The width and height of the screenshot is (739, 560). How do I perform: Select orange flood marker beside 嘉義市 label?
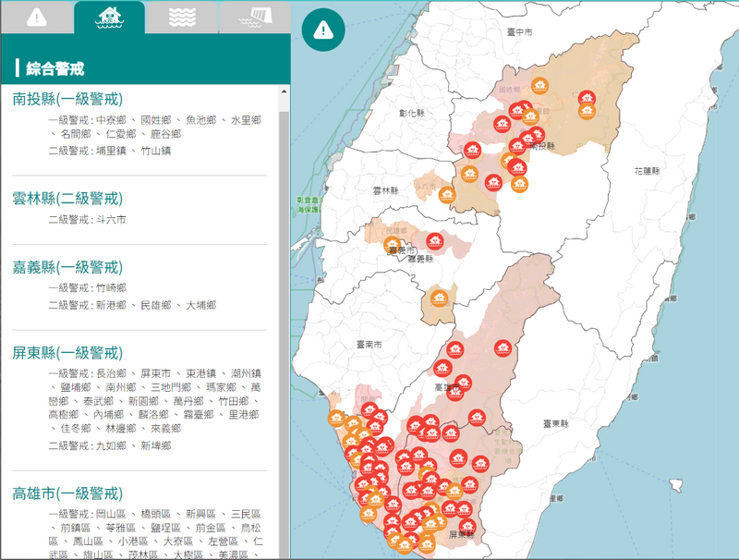click(x=394, y=245)
